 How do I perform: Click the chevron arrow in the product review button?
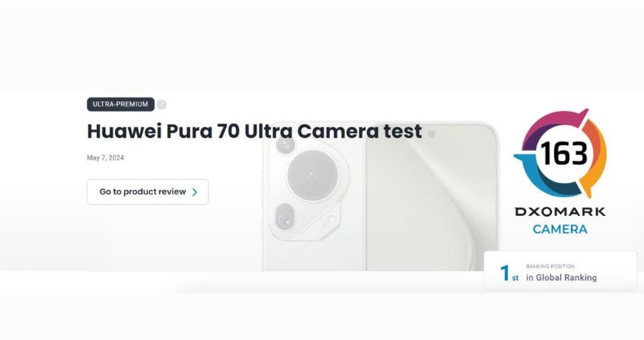(194, 192)
